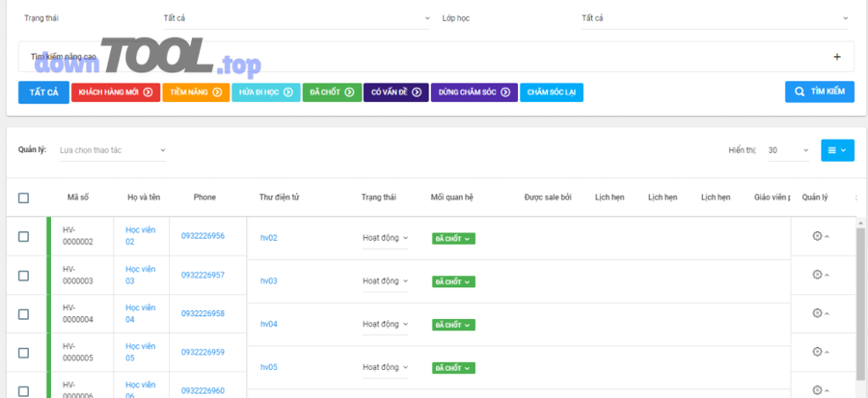Click the gear icon in HV-0000004 row
This screenshot has width=868, height=398.
click(817, 313)
